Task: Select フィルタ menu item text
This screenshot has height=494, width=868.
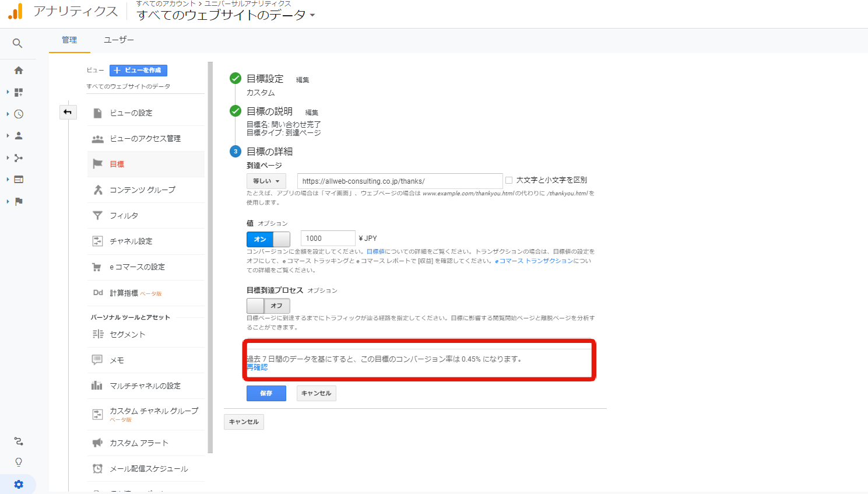Action: click(124, 216)
